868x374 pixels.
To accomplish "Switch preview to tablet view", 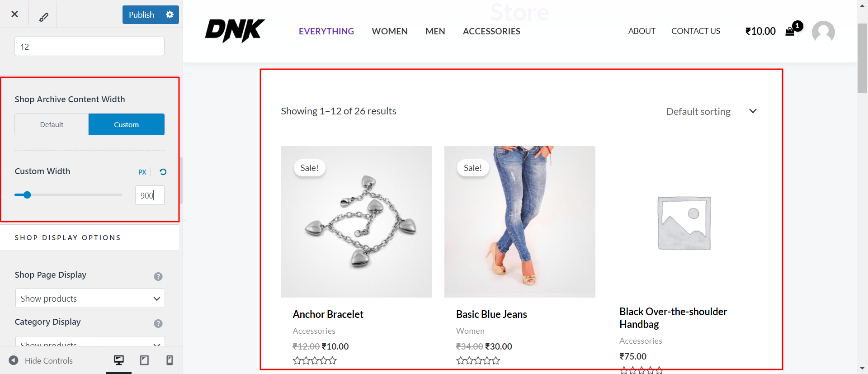I will coord(144,360).
